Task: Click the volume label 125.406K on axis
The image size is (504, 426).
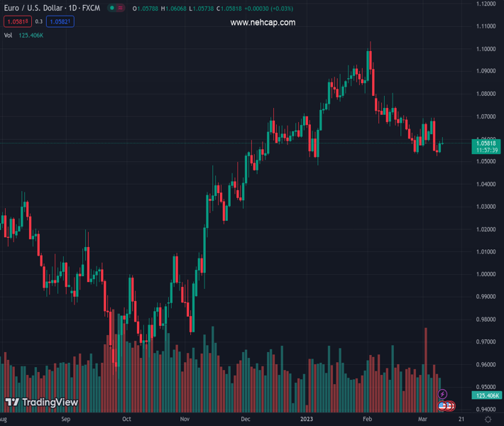Action: click(487, 395)
